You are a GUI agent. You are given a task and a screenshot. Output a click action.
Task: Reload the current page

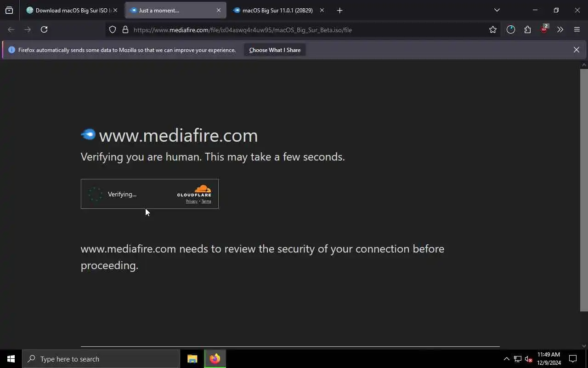44,29
